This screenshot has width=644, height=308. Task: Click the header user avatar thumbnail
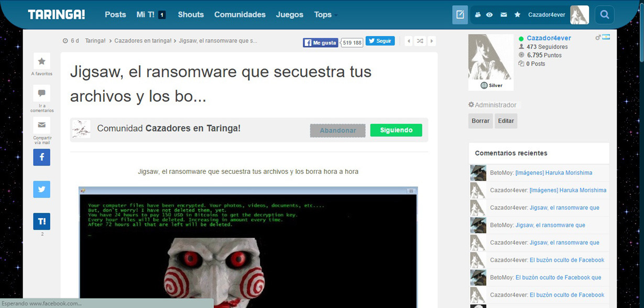click(580, 15)
